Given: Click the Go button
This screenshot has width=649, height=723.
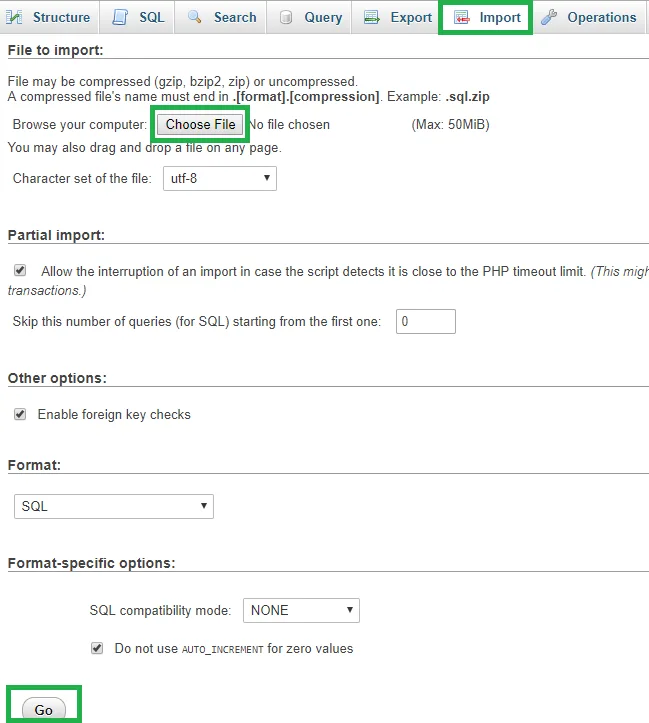Looking at the screenshot, I should coord(44,709).
